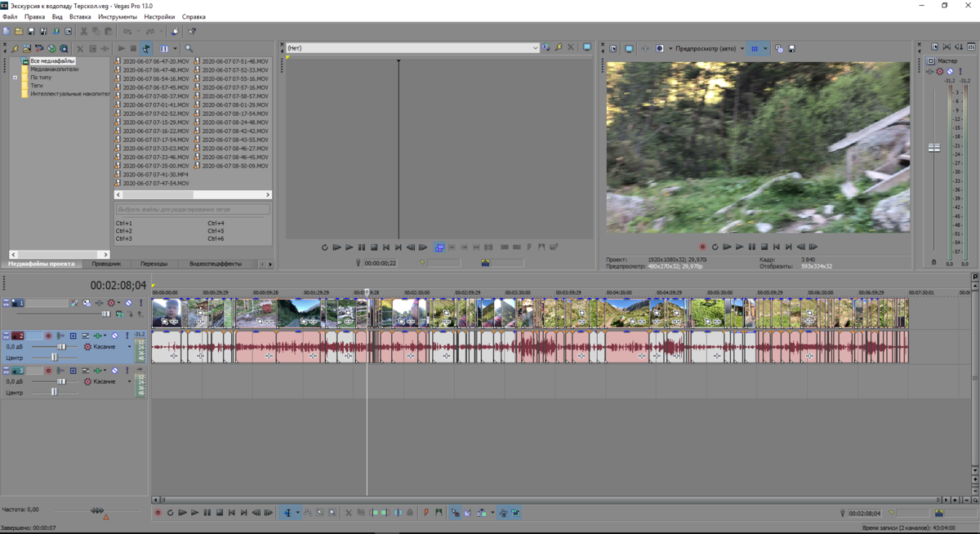Open Касание automation dropdown on track 3
This screenshot has height=534, width=980.
tap(129, 381)
